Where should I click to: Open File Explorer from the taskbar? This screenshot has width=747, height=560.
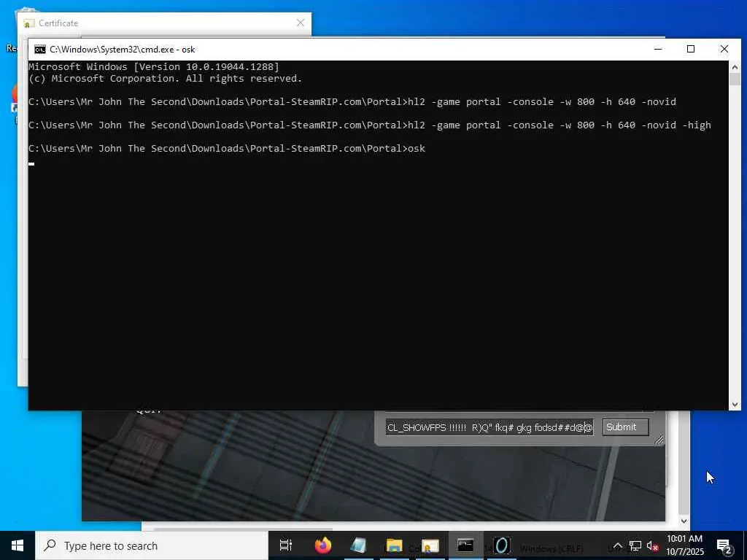395,545
